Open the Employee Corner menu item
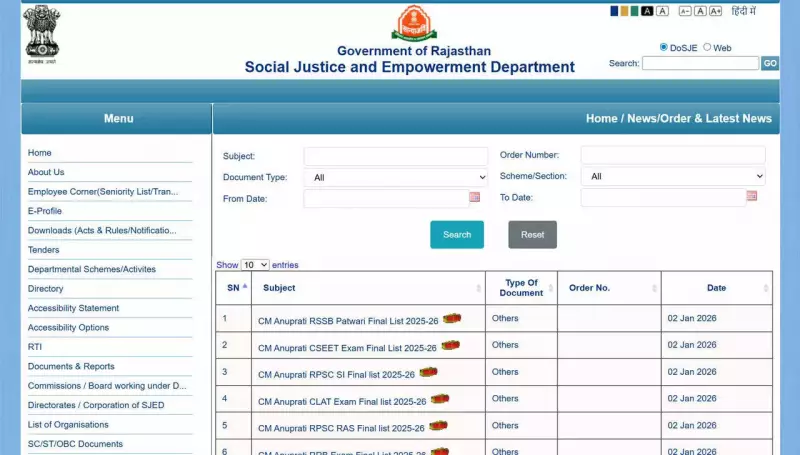This screenshot has height=455, width=800. point(103,191)
